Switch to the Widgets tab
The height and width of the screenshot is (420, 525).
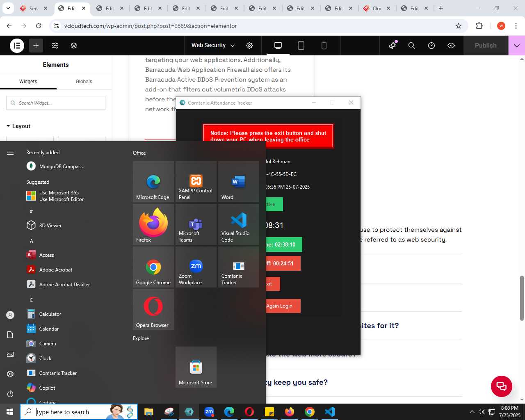tap(28, 82)
